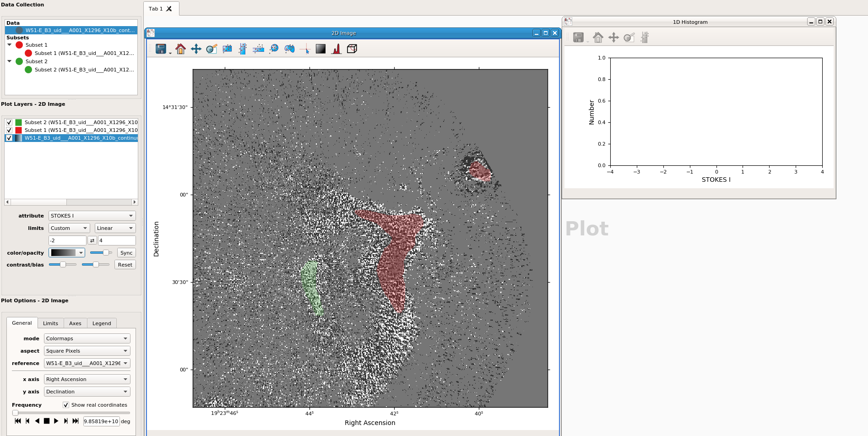
Task: Activate the zoom-to-rectangle tool
Action: (x=211, y=49)
